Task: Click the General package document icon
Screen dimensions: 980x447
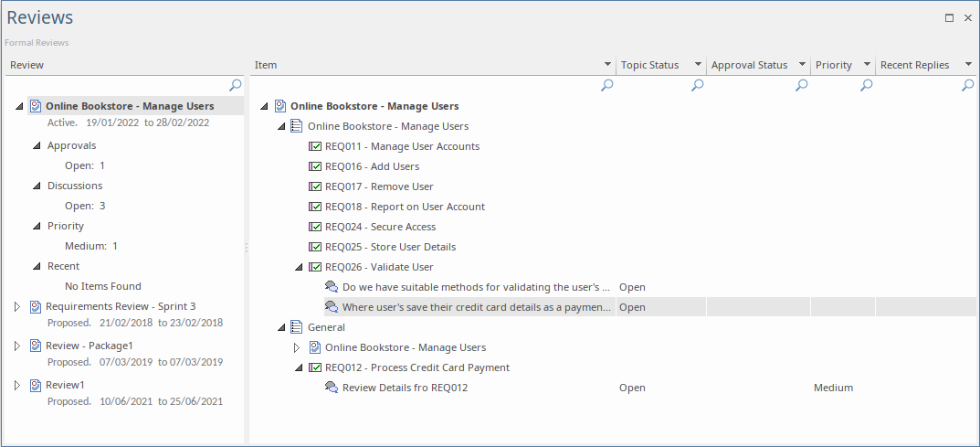Action: click(x=297, y=327)
